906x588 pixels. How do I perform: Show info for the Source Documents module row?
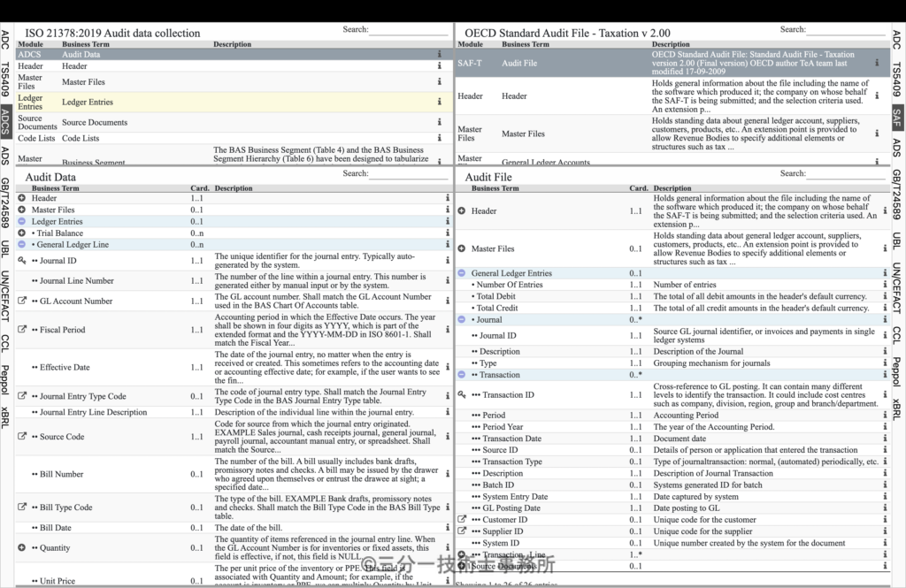439,122
